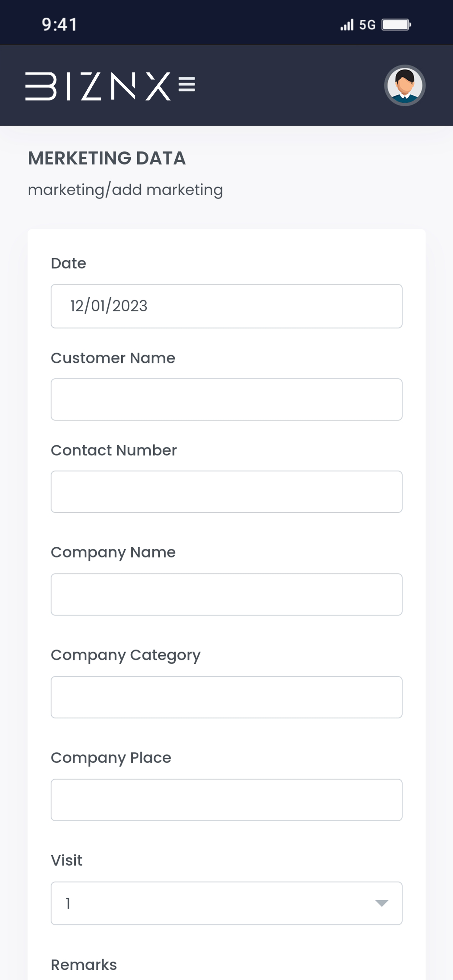Tap the 5G network indicator
Screen dimensions: 453x980
point(367,25)
